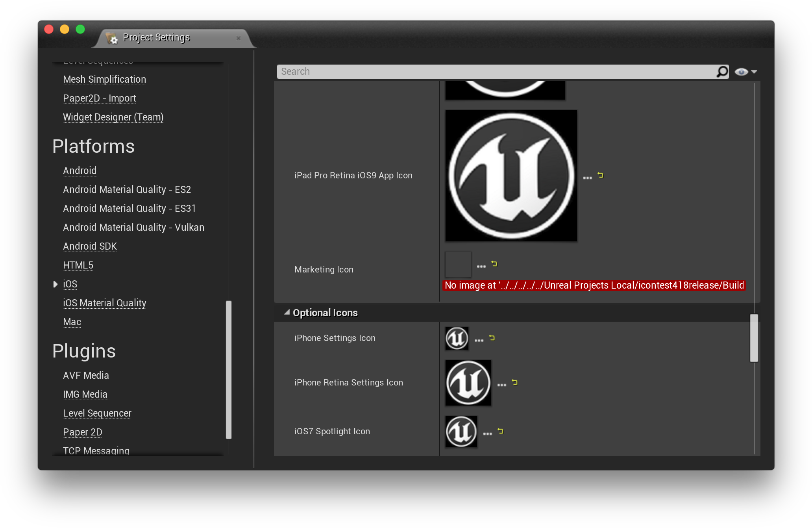Open the eye view options dropdown

[746, 72]
